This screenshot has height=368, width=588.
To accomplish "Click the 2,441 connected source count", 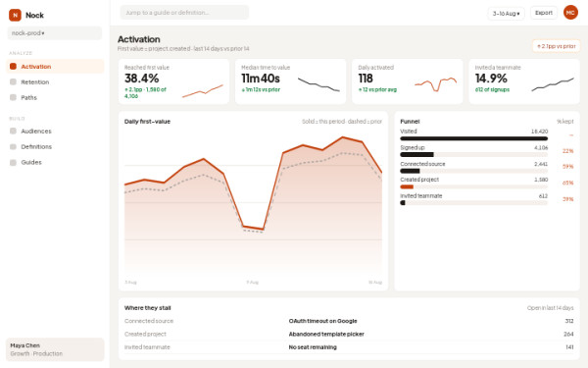I will point(541,164).
